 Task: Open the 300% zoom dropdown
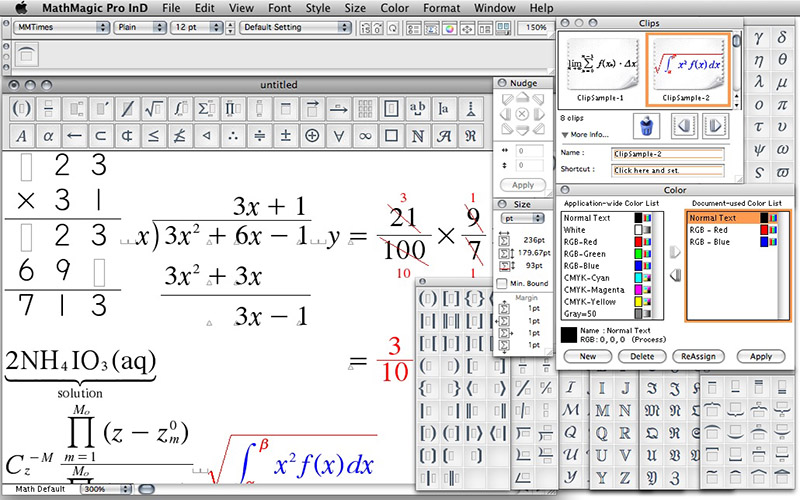(106, 489)
